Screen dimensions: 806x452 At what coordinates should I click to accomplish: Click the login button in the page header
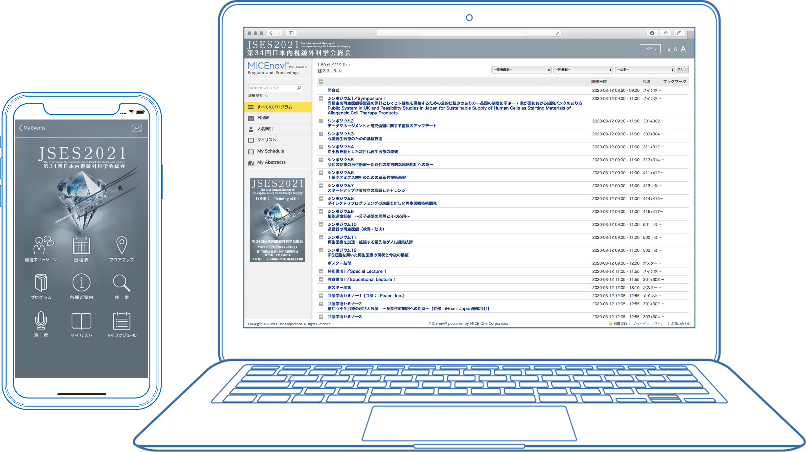coord(650,49)
